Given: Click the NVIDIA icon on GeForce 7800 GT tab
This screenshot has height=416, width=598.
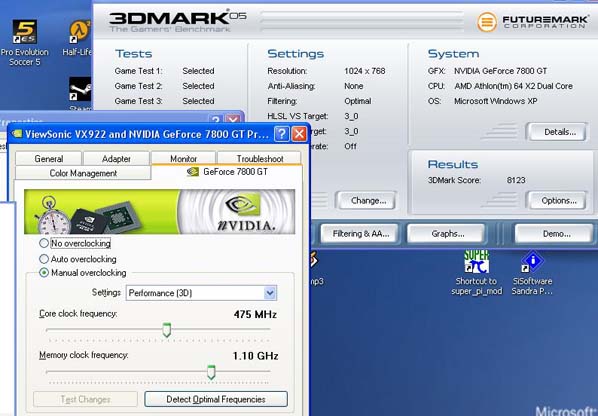Looking at the screenshot, I should pos(193,172).
